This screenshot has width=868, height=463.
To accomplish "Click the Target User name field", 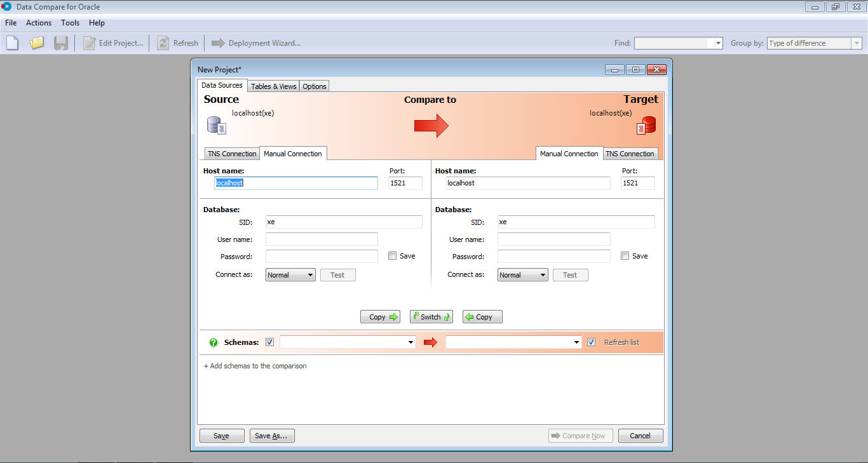I will [x=554, y=239].
